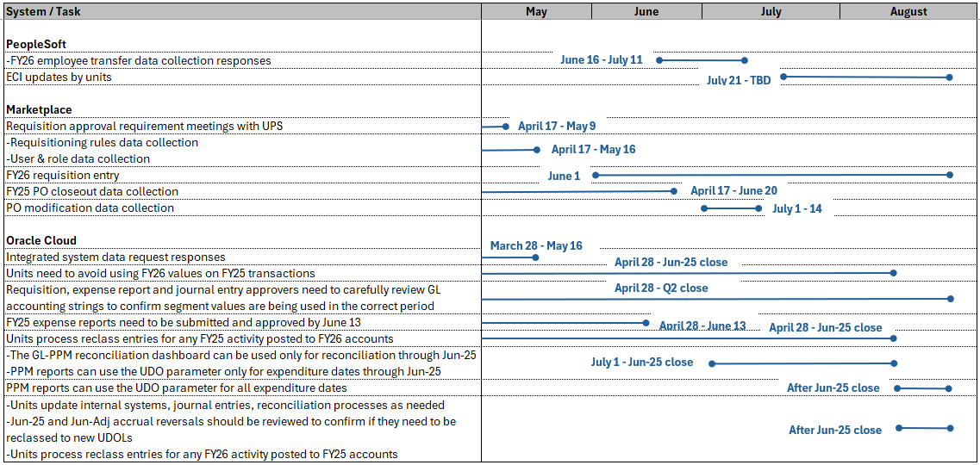Select the Oracle Cloud section heading
This screenshot has width=980, height=465.
click(x=41, y=240)
